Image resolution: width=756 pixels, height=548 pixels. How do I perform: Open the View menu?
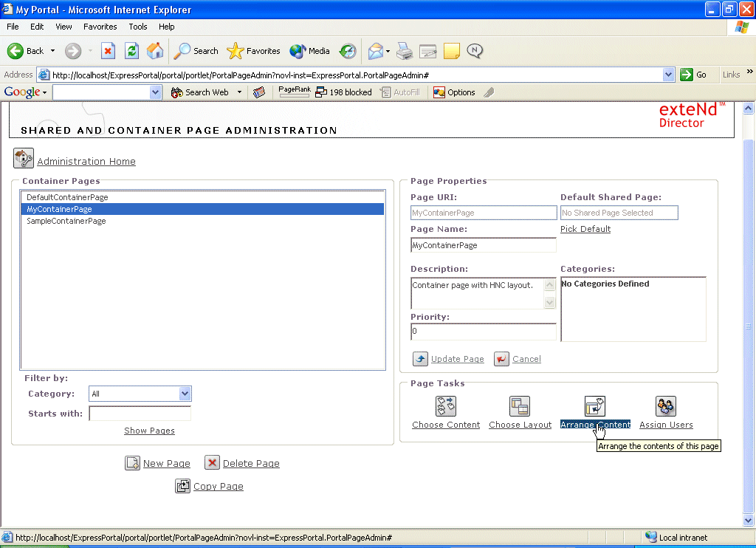coord(63,27)
